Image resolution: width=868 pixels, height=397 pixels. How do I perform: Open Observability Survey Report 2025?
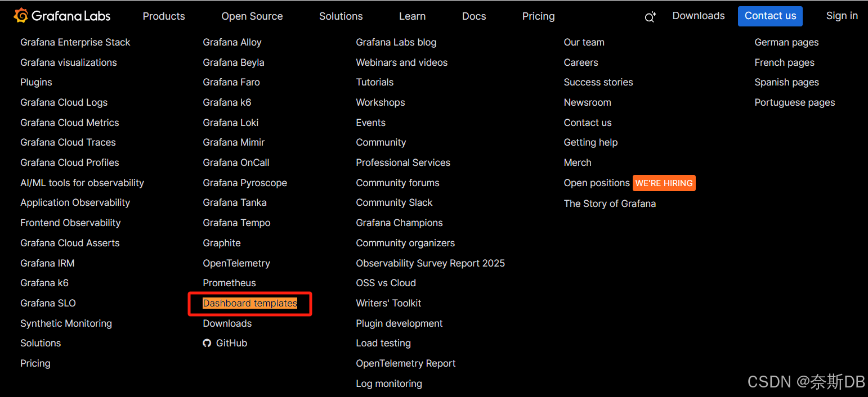(431, 263)
